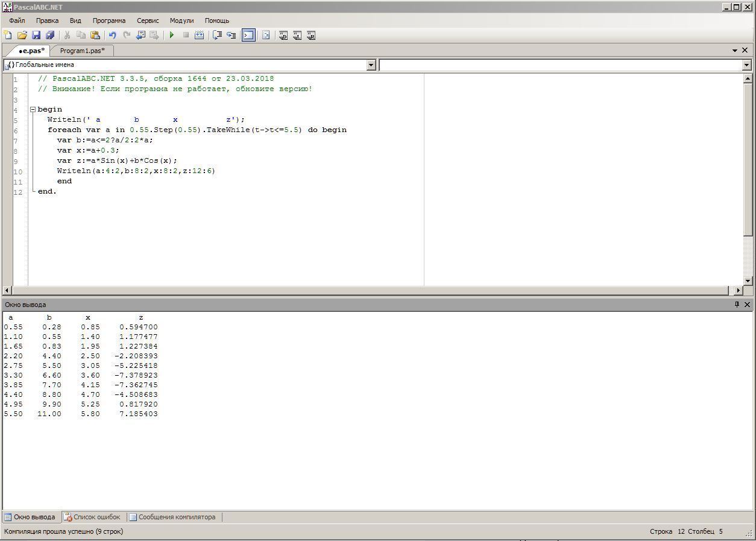Image resolution: width=756 pixels, height=541 pixels.
Task: Close the output window panel
Action: click(x=747, y=305)
